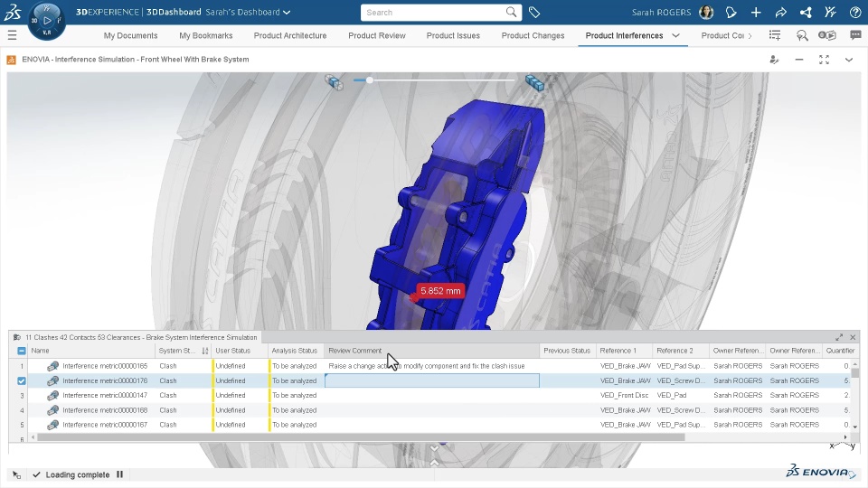This screenshot has height=488, width=868.
Task: Sort by the System Status sort icon
Action: click(205, 351)
